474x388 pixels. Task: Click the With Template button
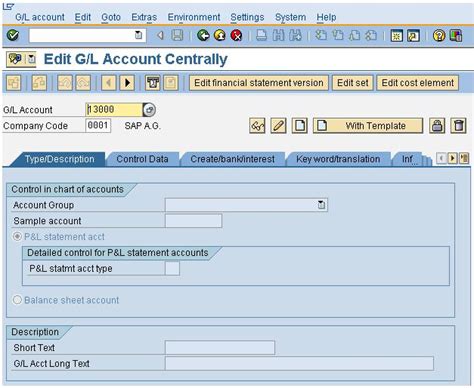(368, 126)
